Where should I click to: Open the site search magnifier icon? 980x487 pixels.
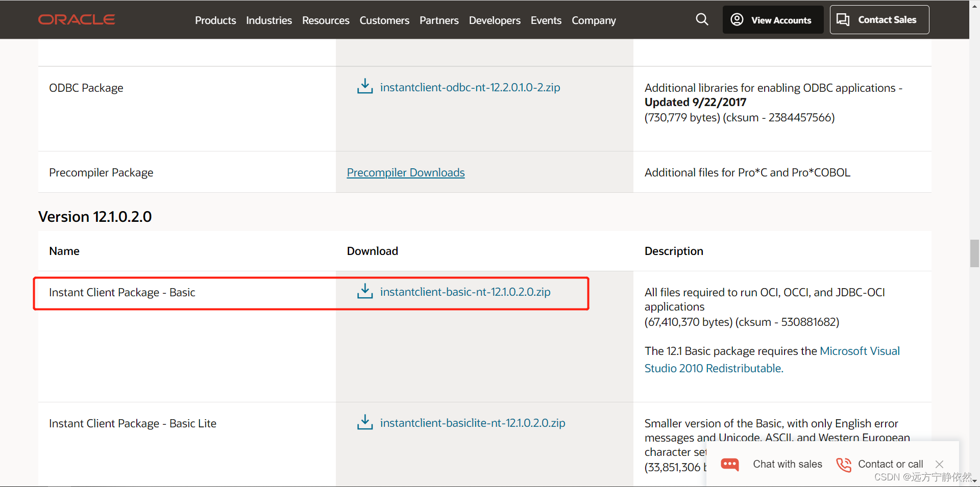click(x=702, y=19)
